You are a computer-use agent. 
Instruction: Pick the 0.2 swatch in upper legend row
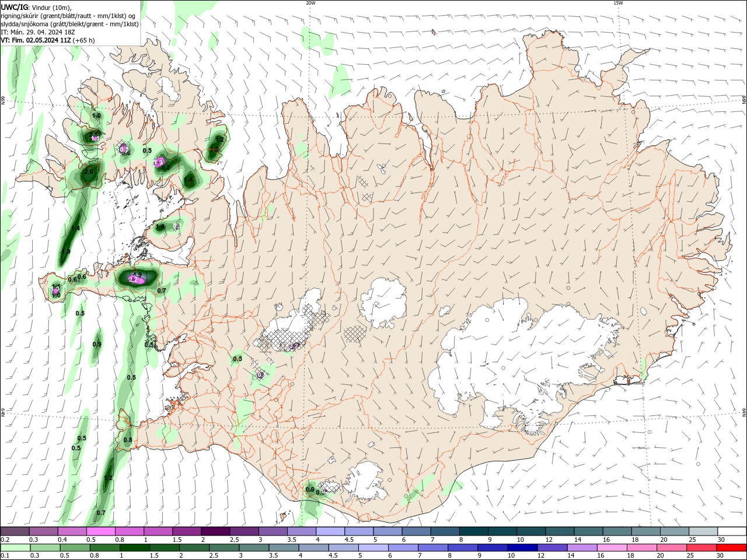pyautogui.click(x=15, y=531)
